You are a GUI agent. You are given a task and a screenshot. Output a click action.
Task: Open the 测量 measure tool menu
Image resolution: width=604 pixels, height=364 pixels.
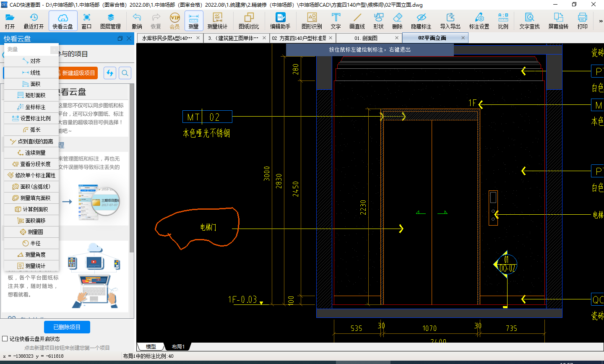[x=193, y=21]
